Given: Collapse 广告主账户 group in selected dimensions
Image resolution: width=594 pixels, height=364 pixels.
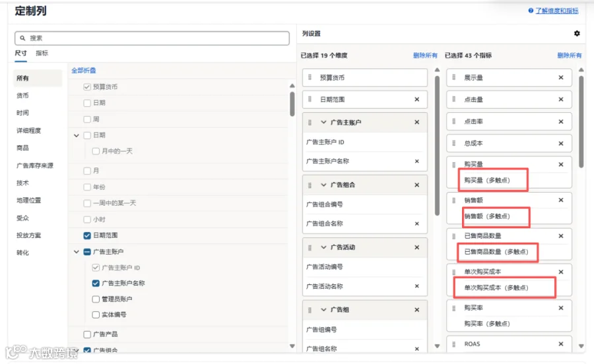Looking at the screenshot, I should (x=323, y=122).
